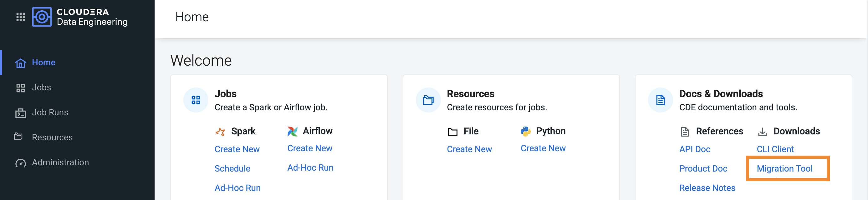Click 'Create resources for jobs.' text
The width and height of the screenshot is (868, 200).
pos(497,107)
